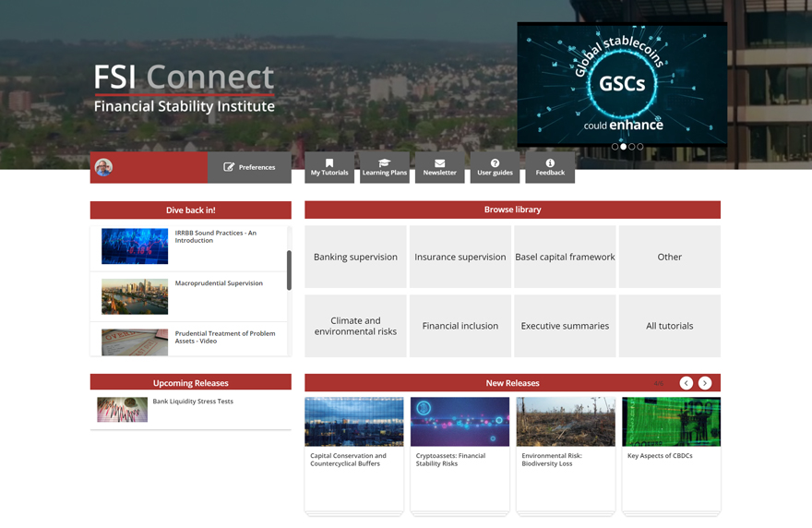
Task: Open Learning Plans graduation cap icon
Action: 385,163
